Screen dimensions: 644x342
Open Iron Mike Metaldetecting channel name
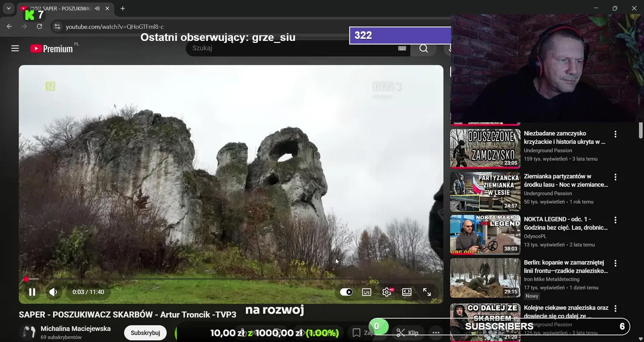[552, 279]
